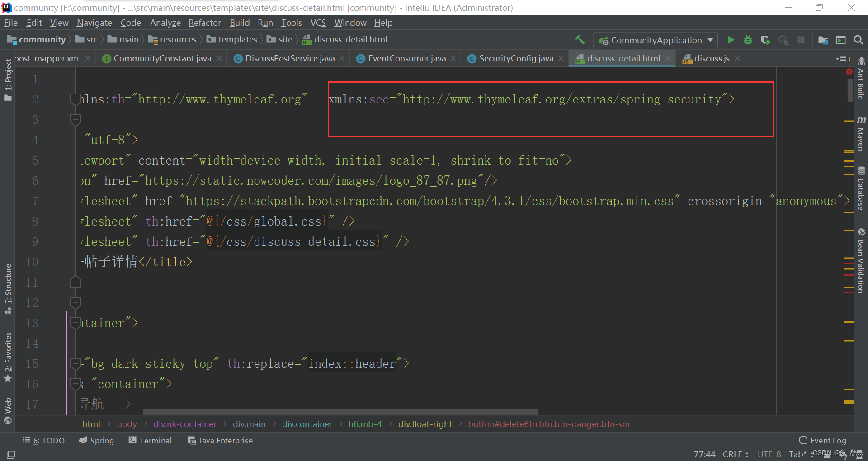Open the Database side panel
Image resolution: width=868 pixels, height=461 pixels.
pos(861,188)
